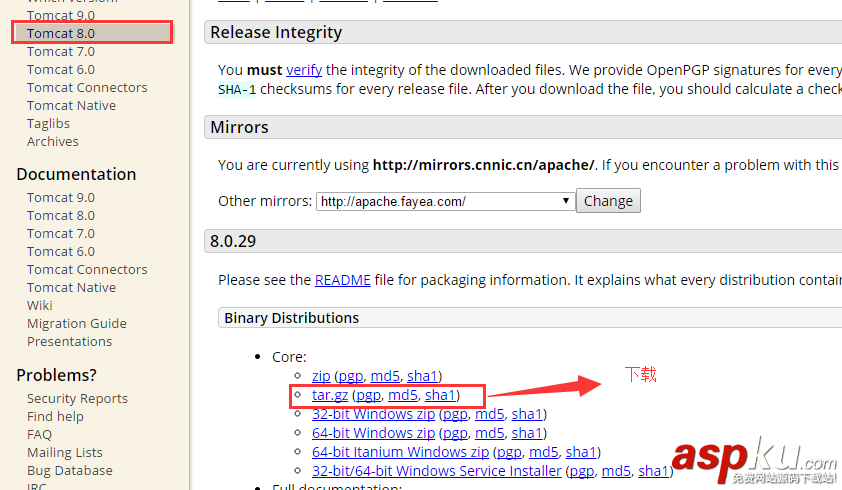Screen dimensions: 842x490
Task: Open Tomcat 8.0 download page in sidebar
Action: tap(61, 33)
